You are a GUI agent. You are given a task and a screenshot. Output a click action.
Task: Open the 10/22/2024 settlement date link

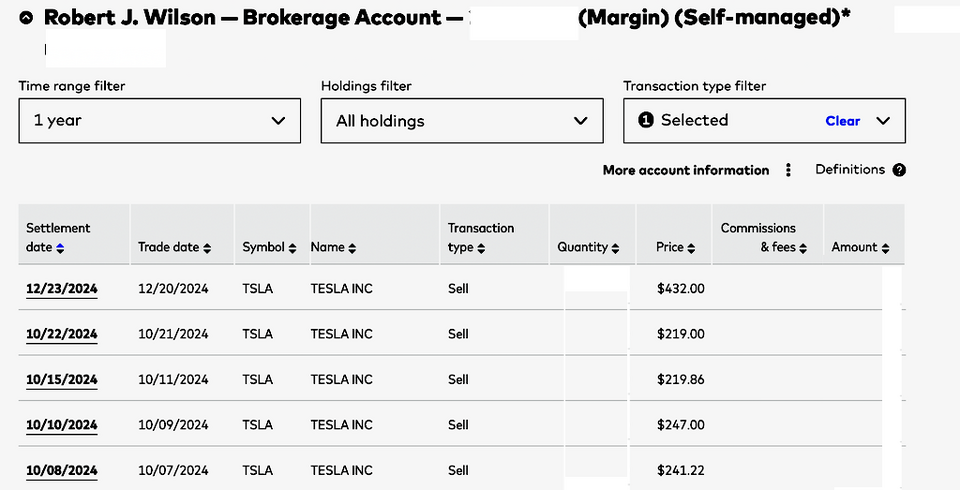pos(62,334)
